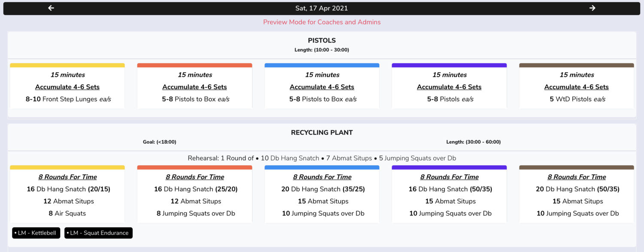Select the purple color bar above the Pistols card
This screenshot has height=252, width=644.
[449, 65]
